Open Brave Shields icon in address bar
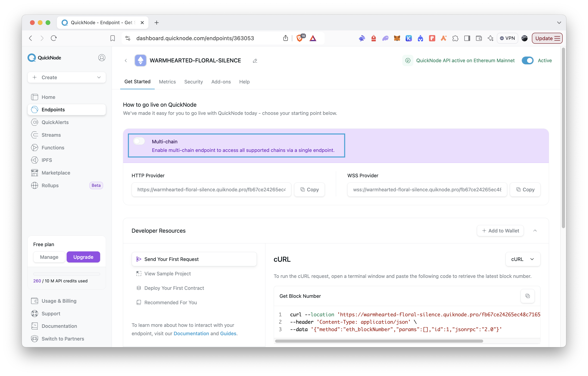This screenshot has height=376, width=588. click(x=300, y=38)
